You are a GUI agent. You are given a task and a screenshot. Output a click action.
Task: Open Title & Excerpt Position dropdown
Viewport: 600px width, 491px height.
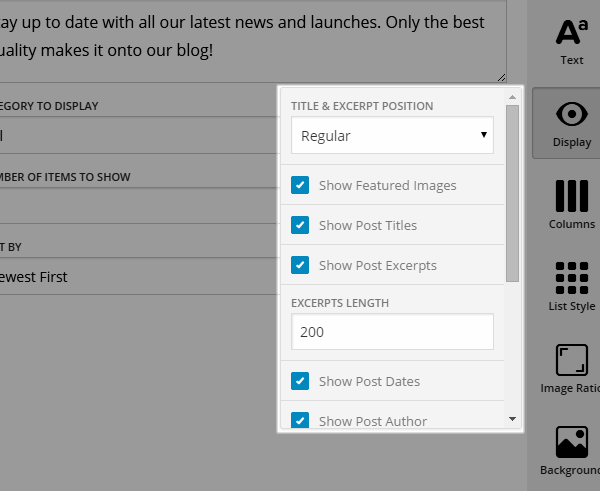[392, 135]
